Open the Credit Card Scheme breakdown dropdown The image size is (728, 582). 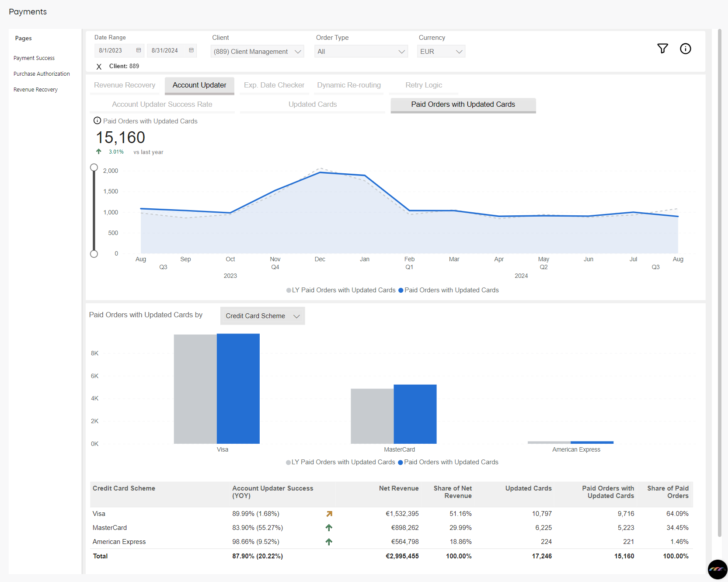pos(262,316)
